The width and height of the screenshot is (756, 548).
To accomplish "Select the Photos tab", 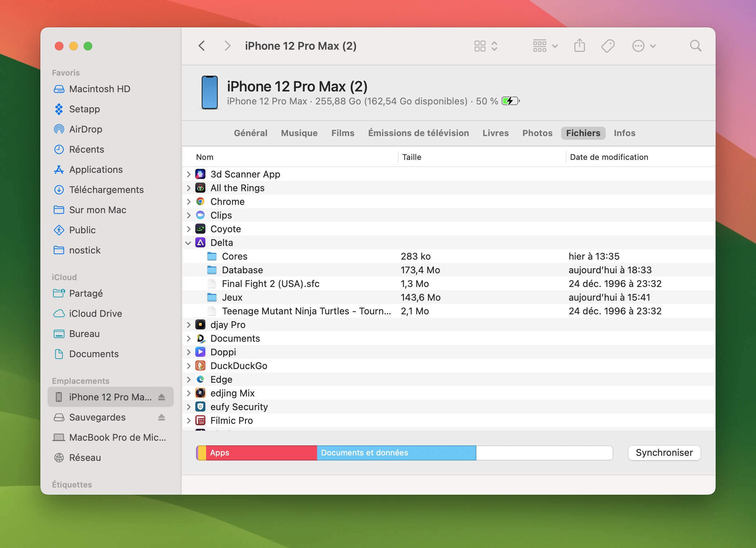I will pos(538,132).
